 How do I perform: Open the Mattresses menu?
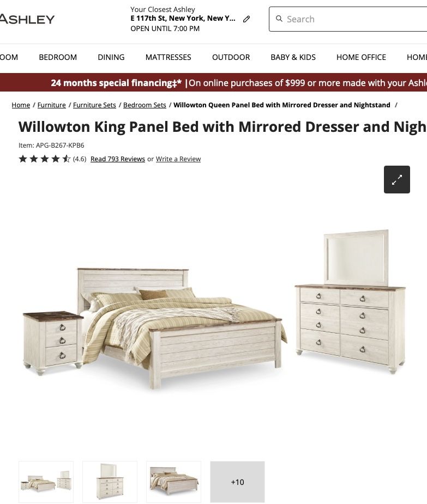pyautogui.click(x=169, y=57)
